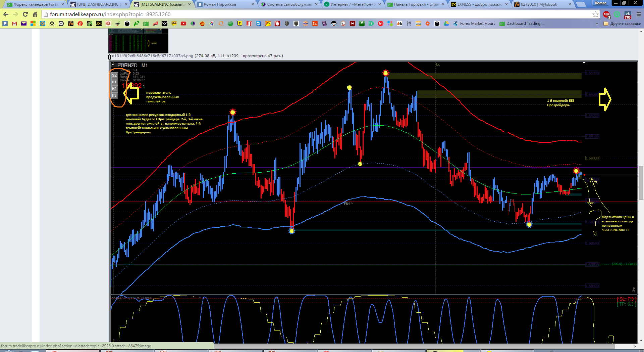Open the Roman profile button

click(601, 3)
